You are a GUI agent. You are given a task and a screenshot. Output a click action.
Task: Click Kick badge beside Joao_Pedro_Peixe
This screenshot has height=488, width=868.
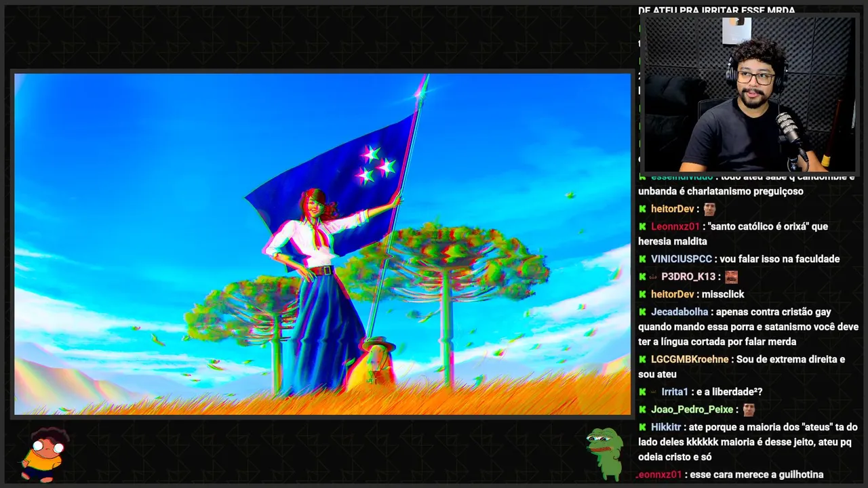(x=642, y=409)
